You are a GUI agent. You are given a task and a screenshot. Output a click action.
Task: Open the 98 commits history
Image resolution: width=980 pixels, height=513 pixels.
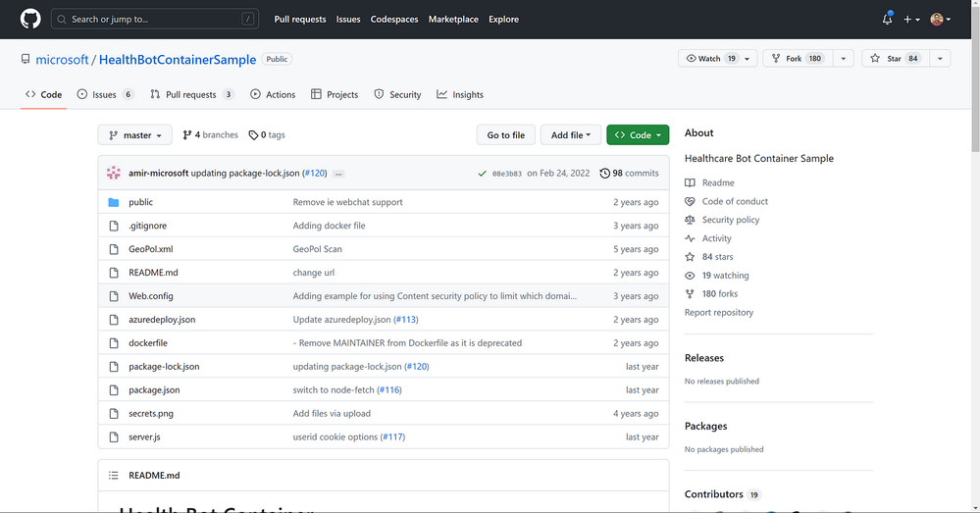[629, 173]
